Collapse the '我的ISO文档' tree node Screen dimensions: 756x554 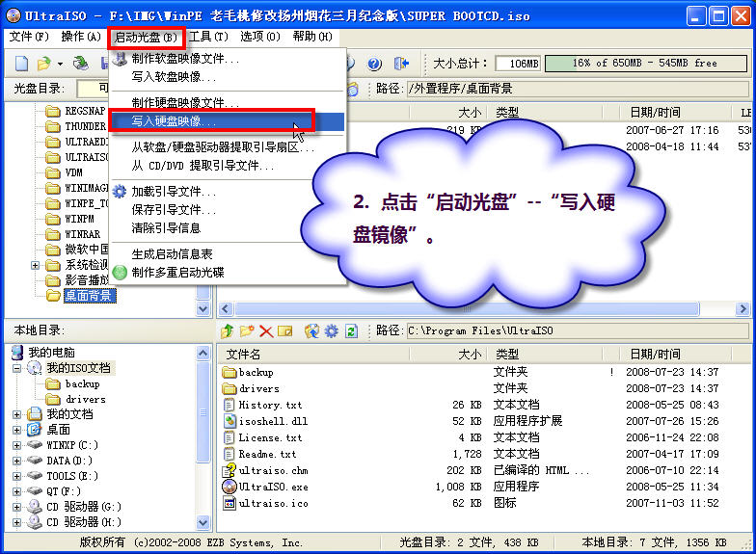[18, 368]
